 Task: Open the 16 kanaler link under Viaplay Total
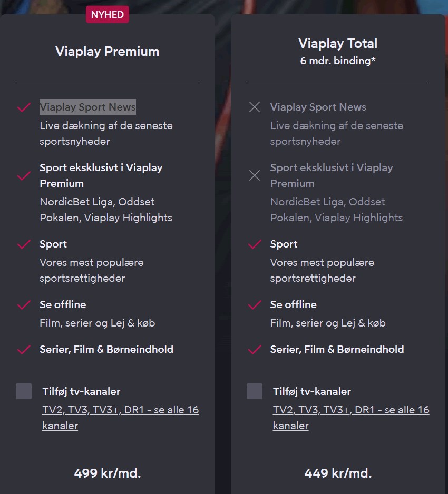(x=351, y=418)
